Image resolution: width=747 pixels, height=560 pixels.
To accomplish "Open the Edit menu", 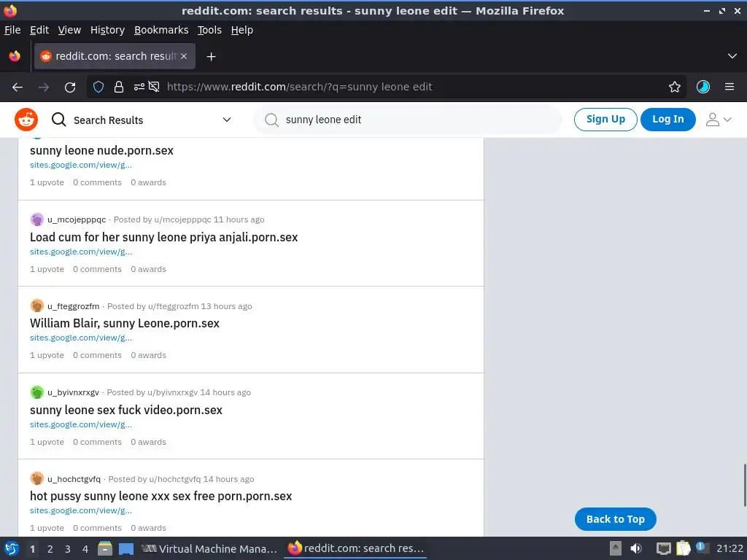I will (39, 30).
